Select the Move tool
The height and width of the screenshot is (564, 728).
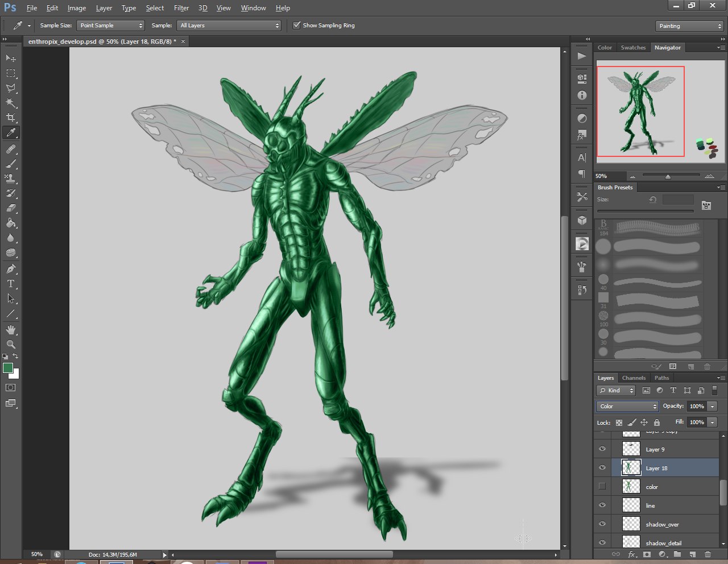[x=11, y=59]
